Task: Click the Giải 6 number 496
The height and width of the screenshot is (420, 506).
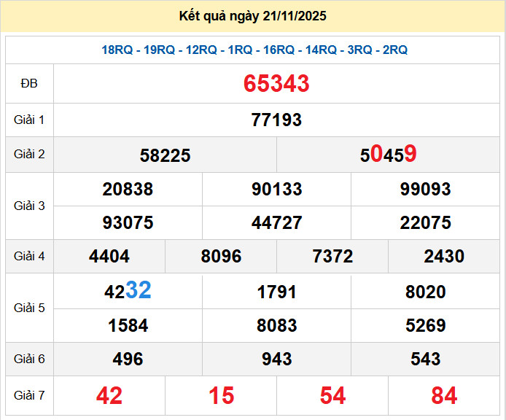Action: (x=128, y=359)
